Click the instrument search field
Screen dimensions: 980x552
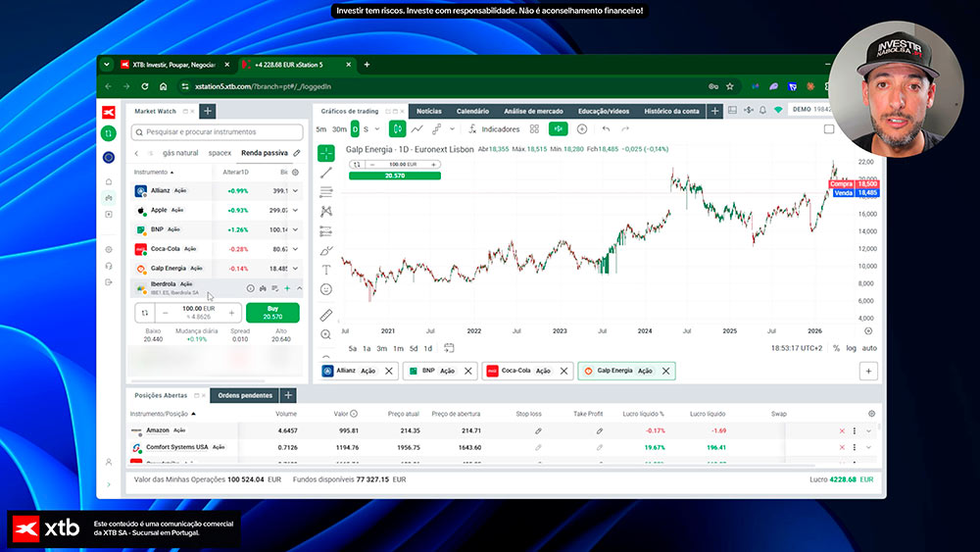point(217,132)
